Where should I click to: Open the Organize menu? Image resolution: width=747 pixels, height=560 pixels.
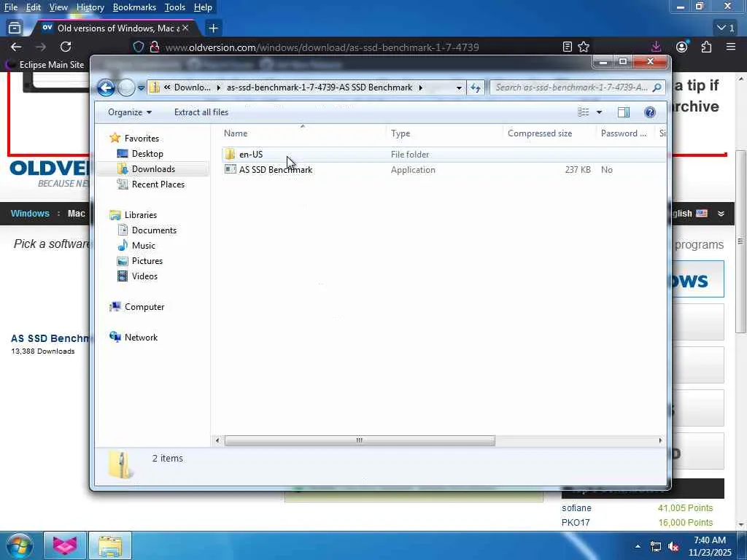click(130, 112)
